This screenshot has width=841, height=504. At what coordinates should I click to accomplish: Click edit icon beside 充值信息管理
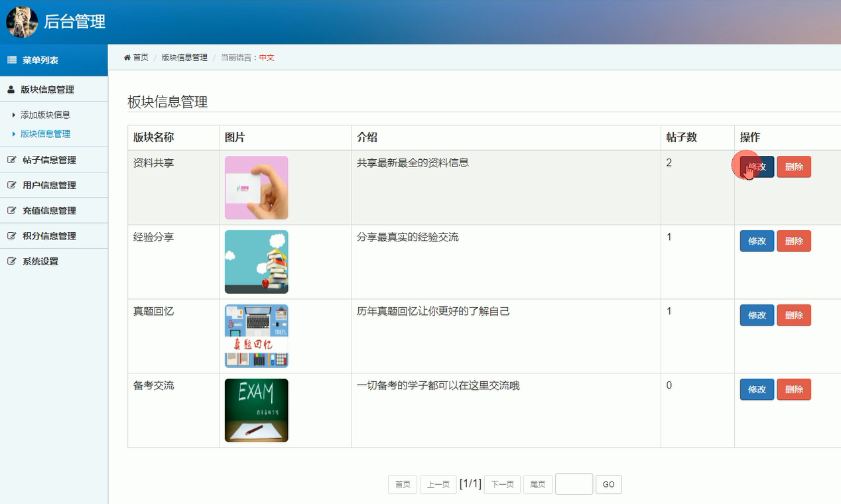(x=11, y=210)
